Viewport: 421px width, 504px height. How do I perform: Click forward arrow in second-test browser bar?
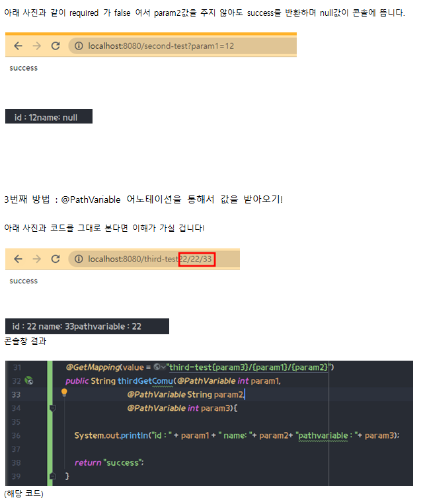37,46
